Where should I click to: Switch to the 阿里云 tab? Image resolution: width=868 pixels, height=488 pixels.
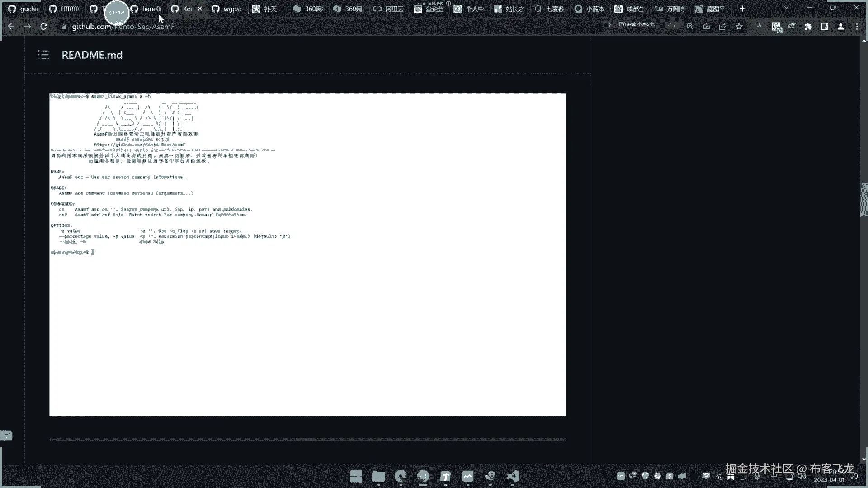[x=389, y=9]
